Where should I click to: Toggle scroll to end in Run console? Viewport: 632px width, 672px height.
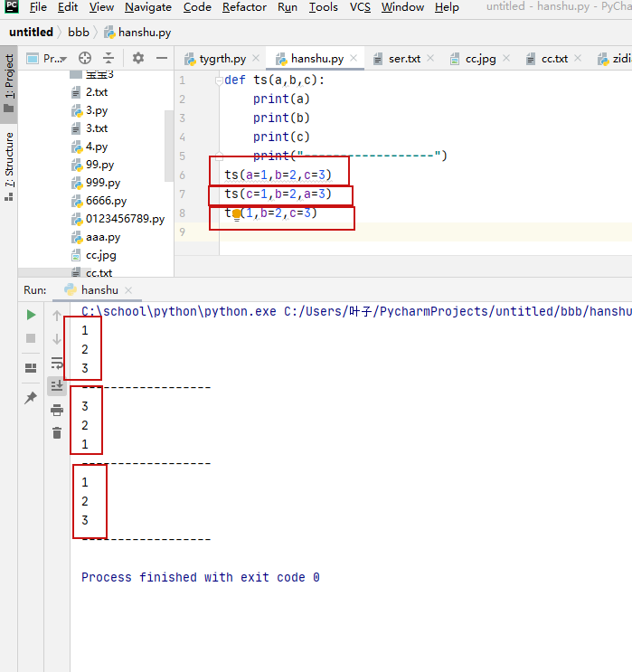(x=57, y=386)
